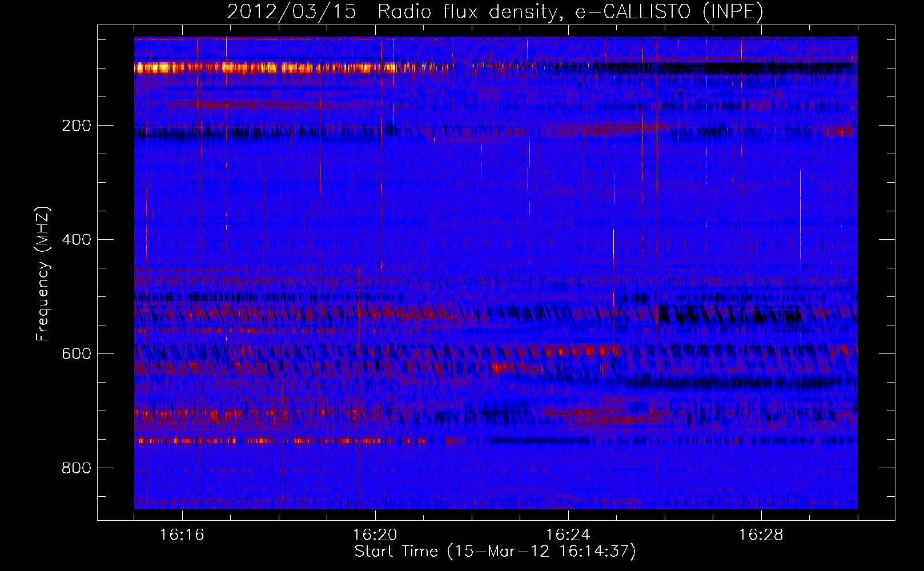The height and width of the screenshot is (571, 924).
Task: Click the 16:24 time tick label
Action: 568,535
